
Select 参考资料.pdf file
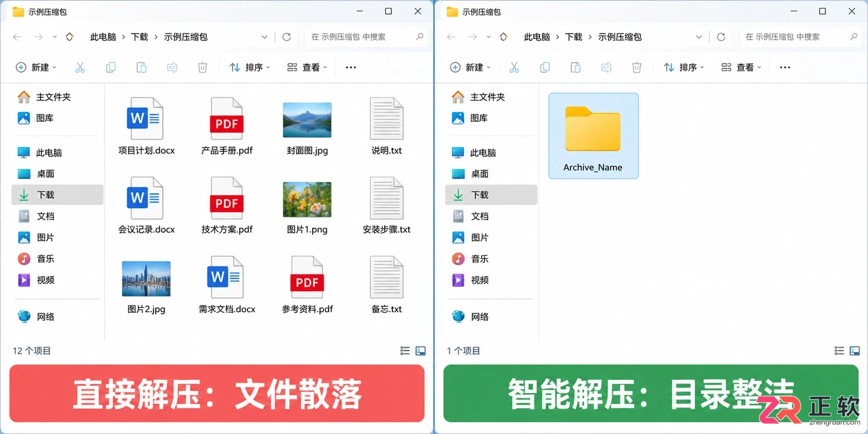point(307,286)
